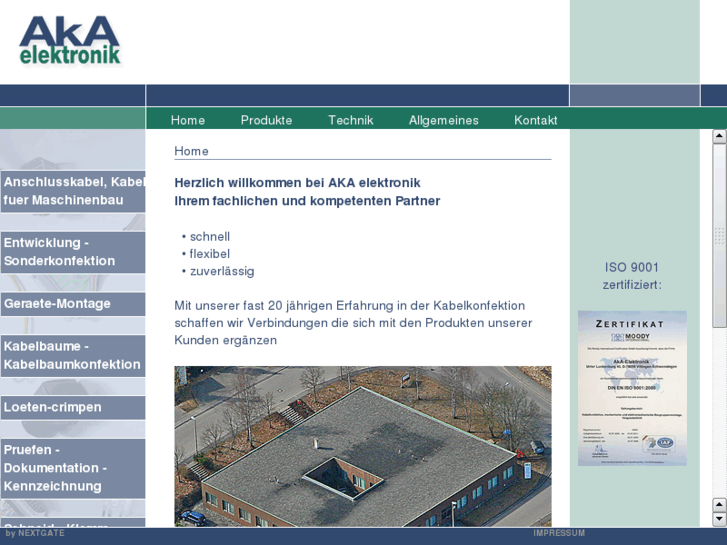Click the aerial building photo
The image size is (727, 545).
coord(363,446)
